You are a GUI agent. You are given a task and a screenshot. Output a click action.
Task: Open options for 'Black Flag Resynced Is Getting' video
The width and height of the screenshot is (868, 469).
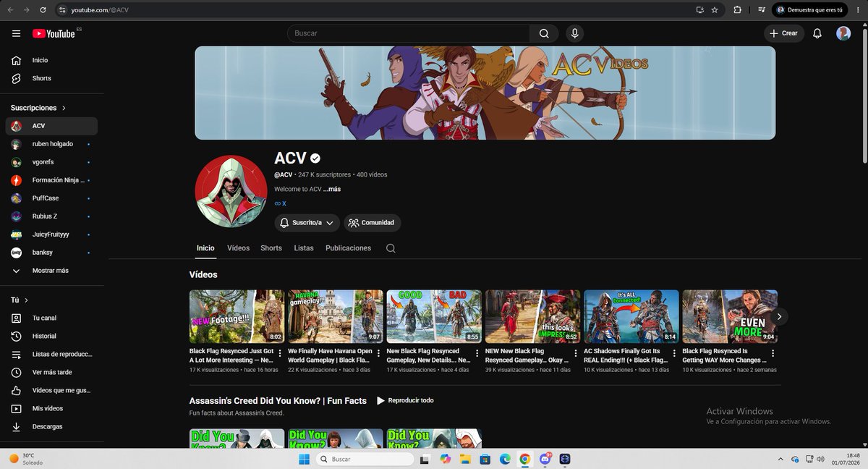coord(773,354)
